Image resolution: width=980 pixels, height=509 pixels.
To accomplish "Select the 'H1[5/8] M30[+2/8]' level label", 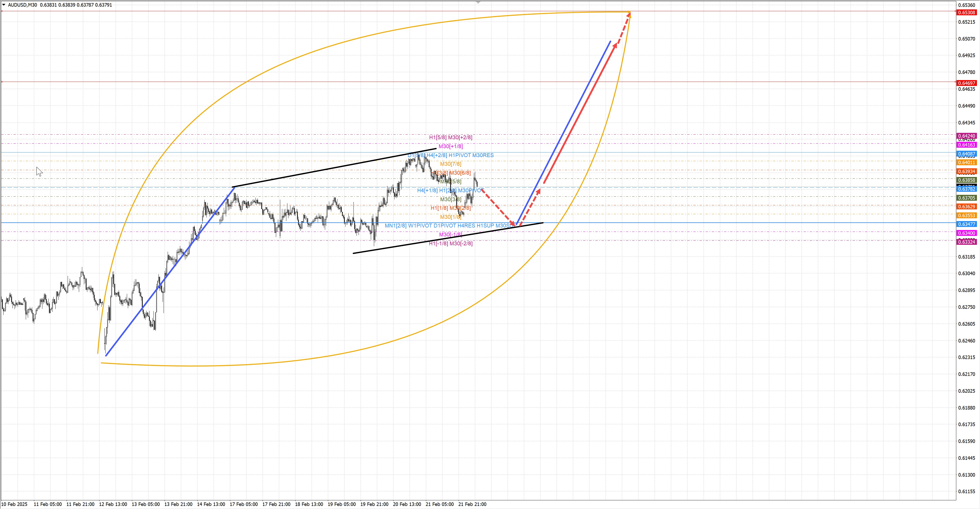I will click(450, 137).
